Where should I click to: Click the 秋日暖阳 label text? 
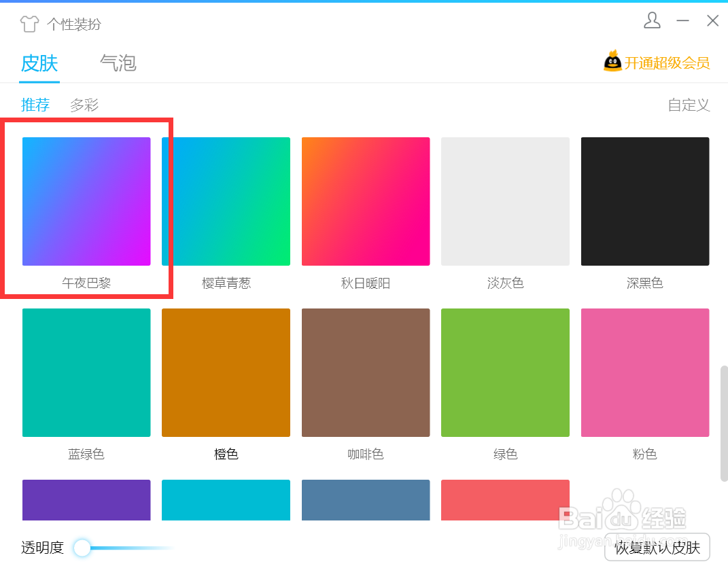[366, 283]
